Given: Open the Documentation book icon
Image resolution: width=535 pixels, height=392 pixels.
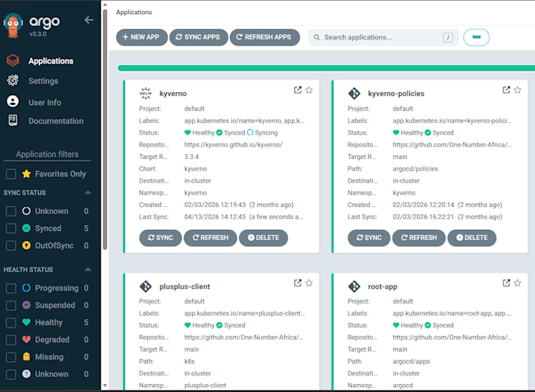Looking at the screenshot, I should pyautogui.click(x=13, y=120).
